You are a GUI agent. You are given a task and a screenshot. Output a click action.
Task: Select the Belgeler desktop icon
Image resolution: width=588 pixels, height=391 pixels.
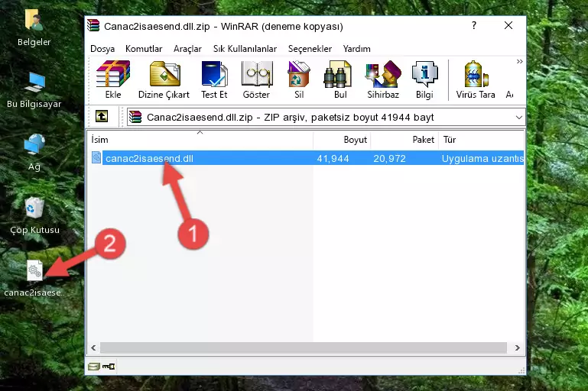coord(34,27)
